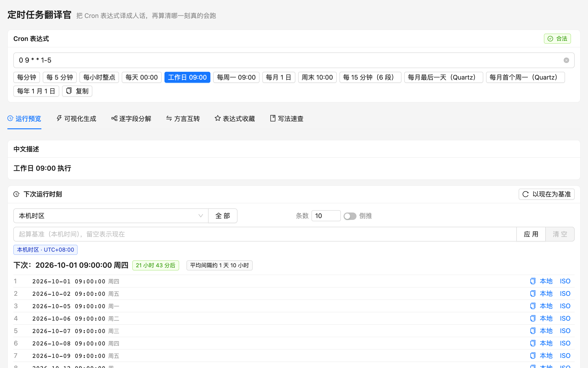Viewport: 588px width, 368px height.
Task: Select the 每周一 09:00 preset
Action: [x=236, y=78]
